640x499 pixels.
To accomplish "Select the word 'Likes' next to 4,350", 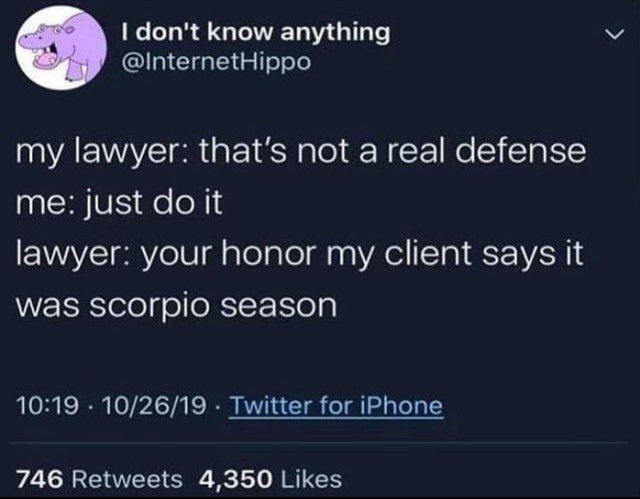I will [312, 479].
